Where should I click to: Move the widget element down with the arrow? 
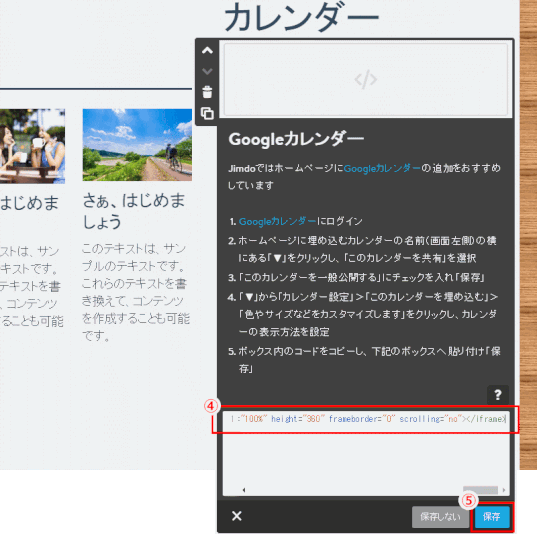pyautogui.click(x=207, y=71)
